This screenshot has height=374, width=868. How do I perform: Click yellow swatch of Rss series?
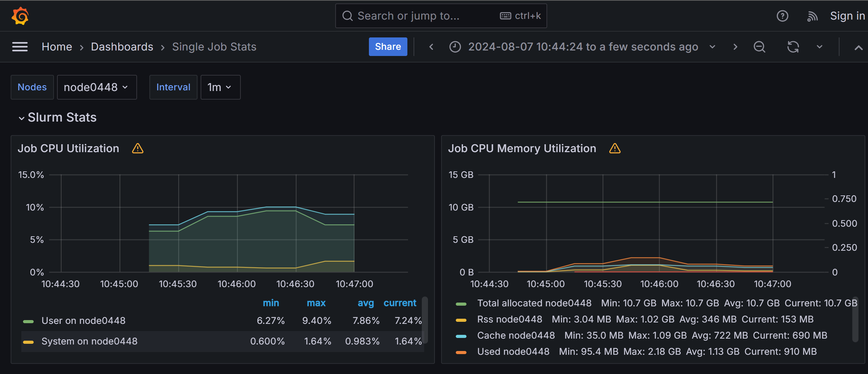point(461,320)
